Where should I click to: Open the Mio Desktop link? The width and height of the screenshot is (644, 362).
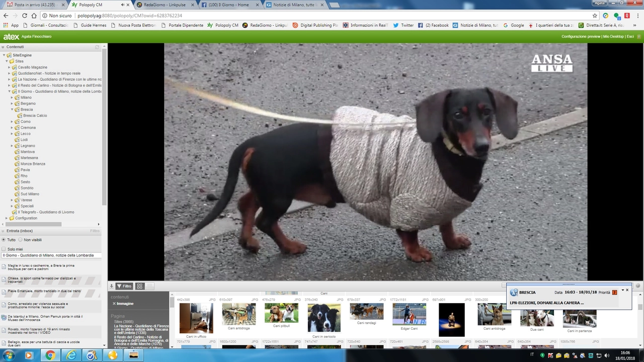click(613, 37)
